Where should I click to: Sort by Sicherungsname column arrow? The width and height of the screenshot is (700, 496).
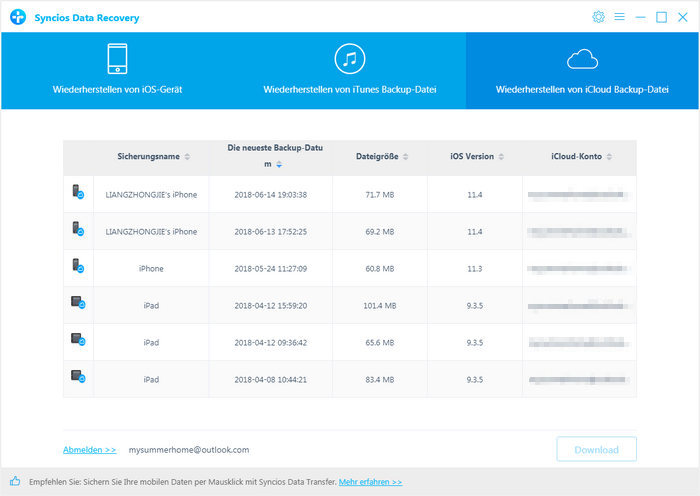coord(188,157)
